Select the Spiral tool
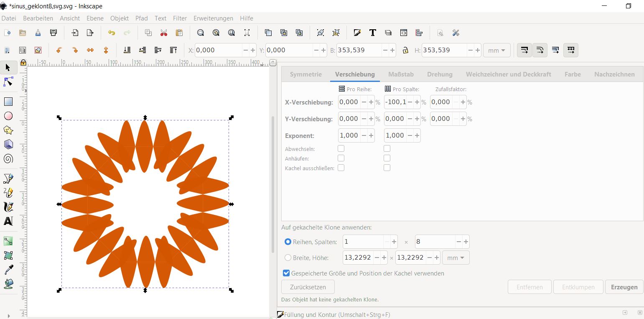This screenshot has width=644, height=319. pyautogui.click(x=8, y=158)
